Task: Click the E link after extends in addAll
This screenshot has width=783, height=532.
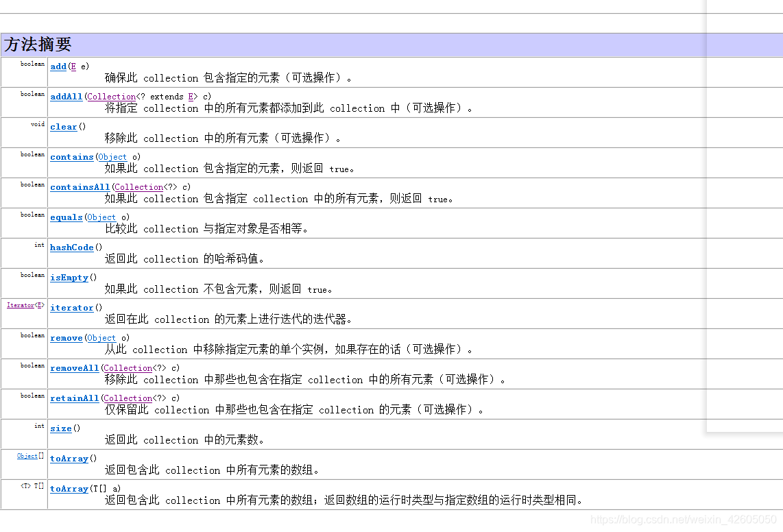Action: coord(191,97)
